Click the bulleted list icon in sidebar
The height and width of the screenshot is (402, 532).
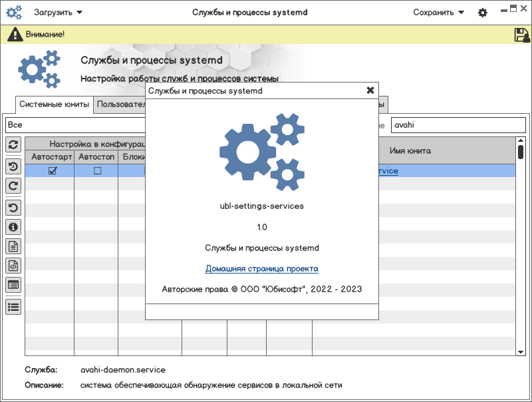13,307
